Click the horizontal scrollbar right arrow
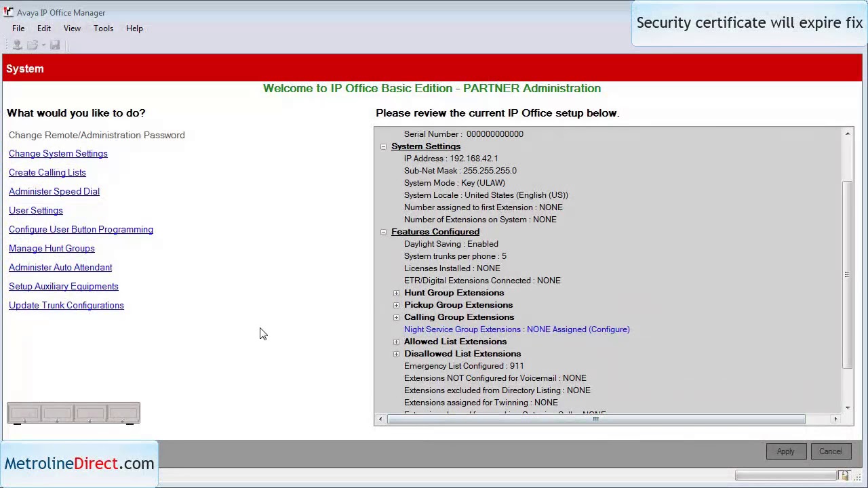The width and height of the screenshot is (868, 488). [x=835, y=420]
